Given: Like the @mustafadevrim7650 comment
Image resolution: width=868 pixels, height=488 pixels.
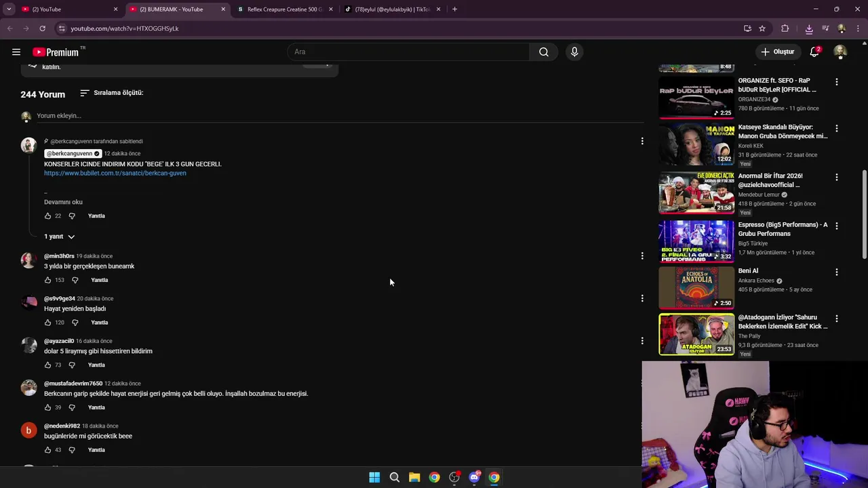Looking at the screenshot, I should coord(47,407).
